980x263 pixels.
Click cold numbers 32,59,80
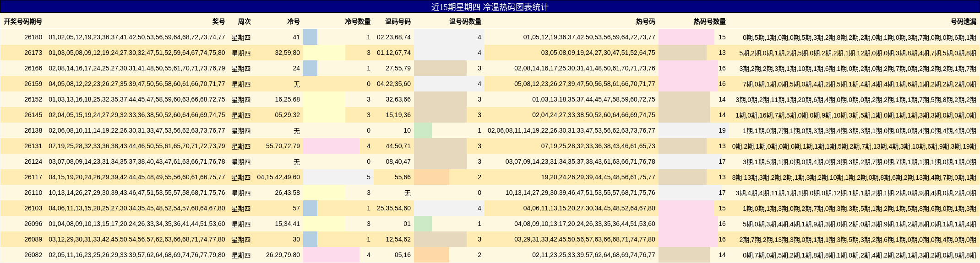(287, 53)
